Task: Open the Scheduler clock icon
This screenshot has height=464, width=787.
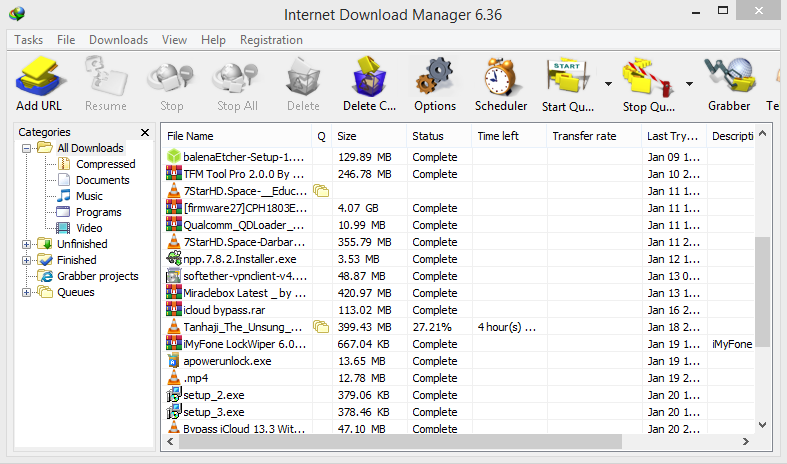Action: [500, 77]
